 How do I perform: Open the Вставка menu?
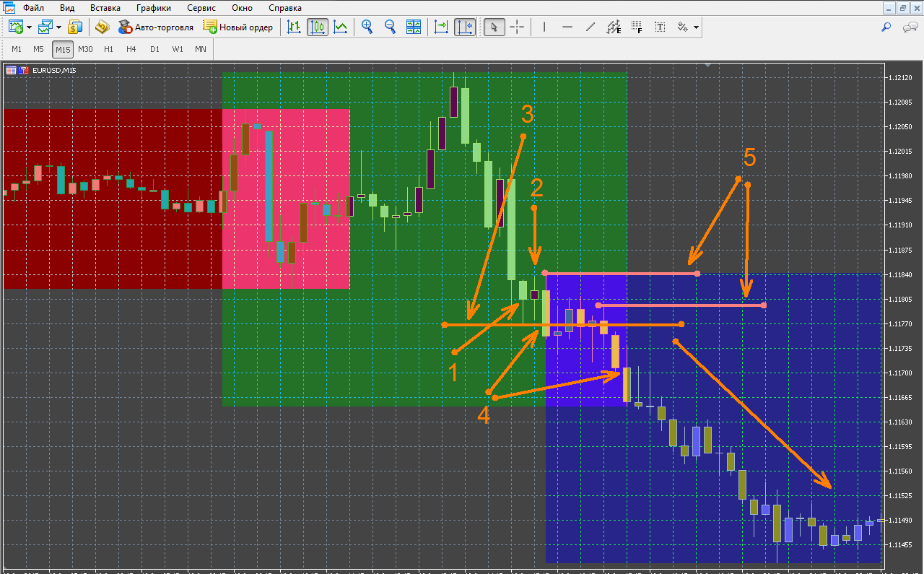[105, 9]
